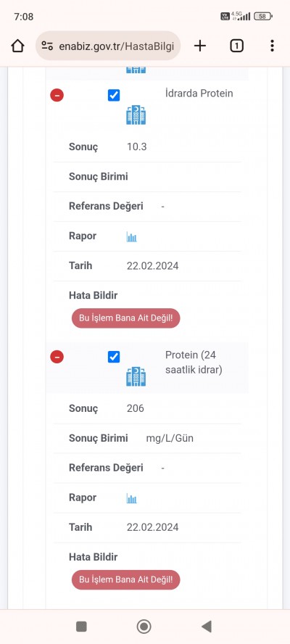Collapse Protein (24 saatlik idrar) row with red minus
Image resolution: width=290 pixels, height=644 pixels.
[57, 357]
